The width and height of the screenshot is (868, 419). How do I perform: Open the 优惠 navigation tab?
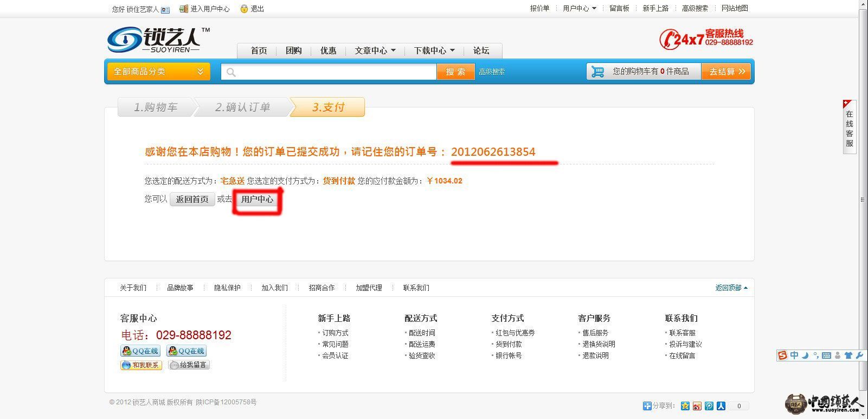click(329, 50)
